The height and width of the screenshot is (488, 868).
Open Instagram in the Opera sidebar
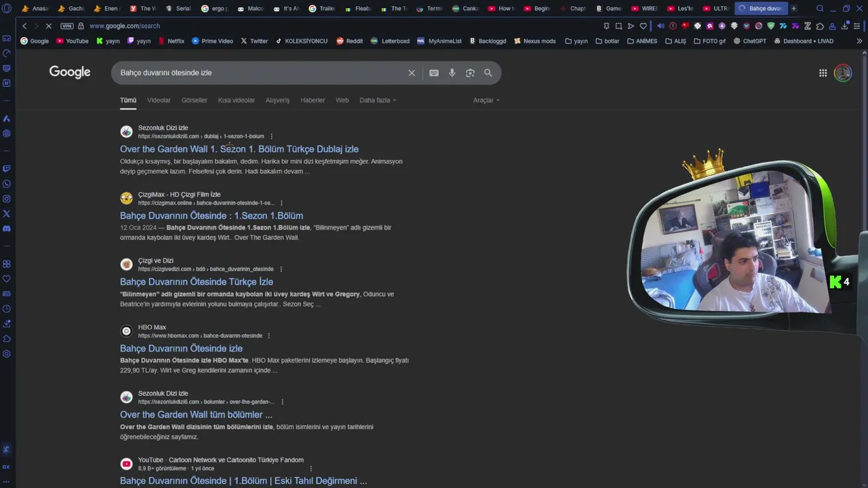pos(7,199)
